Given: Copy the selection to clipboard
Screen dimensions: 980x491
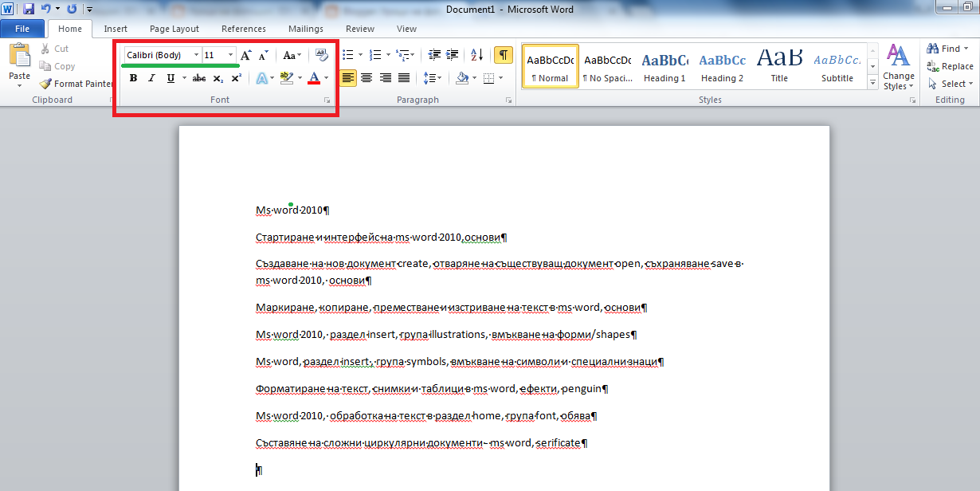Looking at the screenshot, I should [x=57, y=66].
